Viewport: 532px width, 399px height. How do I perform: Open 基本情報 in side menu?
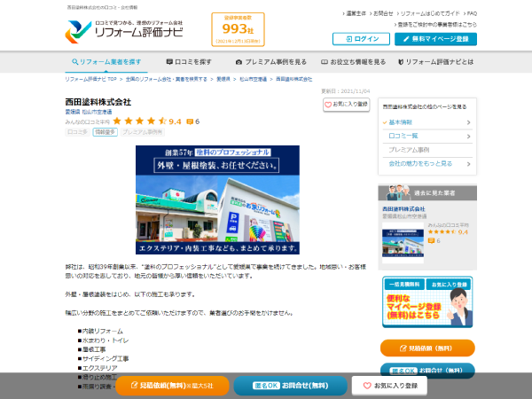click(x=401, y=122)
